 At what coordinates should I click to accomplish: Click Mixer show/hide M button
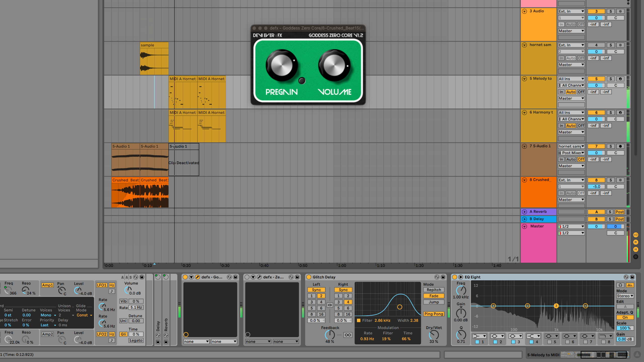636,249
